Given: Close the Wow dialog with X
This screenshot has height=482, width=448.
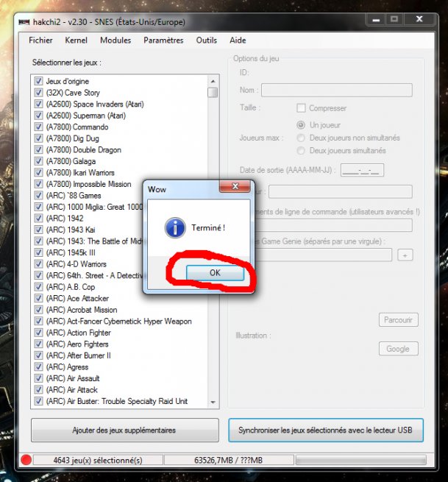Looking at the screenshot, I should (235, 188).
